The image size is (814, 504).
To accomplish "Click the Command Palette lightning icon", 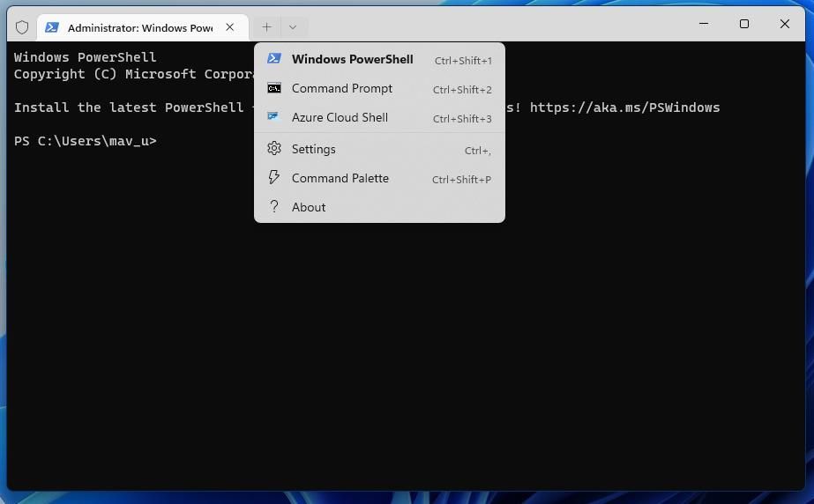I will (274, 177).
